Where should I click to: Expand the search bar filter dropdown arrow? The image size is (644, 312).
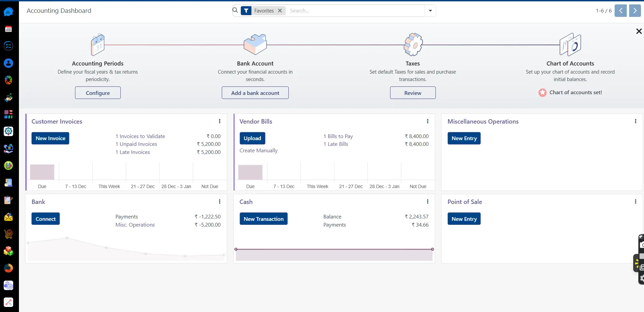click(x=430, y=10)
